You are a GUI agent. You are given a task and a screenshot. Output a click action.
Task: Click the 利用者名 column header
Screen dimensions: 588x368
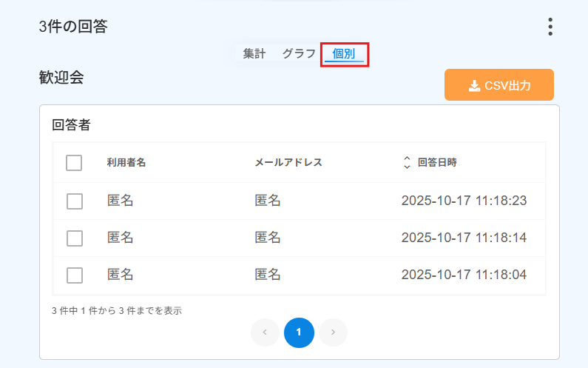pos(126,163)
